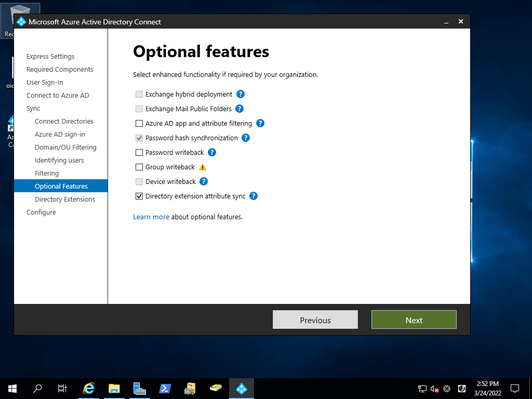Viewport: 532px width, 399px height.
Task: Toggle Password hash synchronization checkbox
Action: (x=139, y=138)
